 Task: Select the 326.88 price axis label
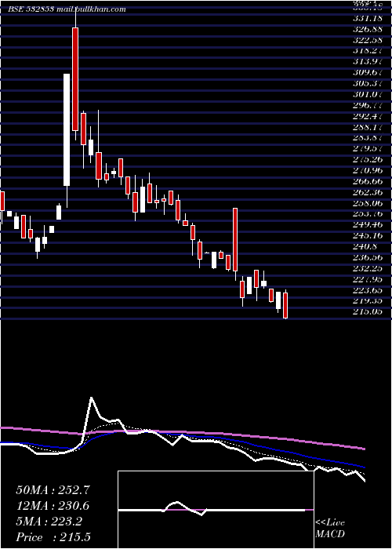368,29
